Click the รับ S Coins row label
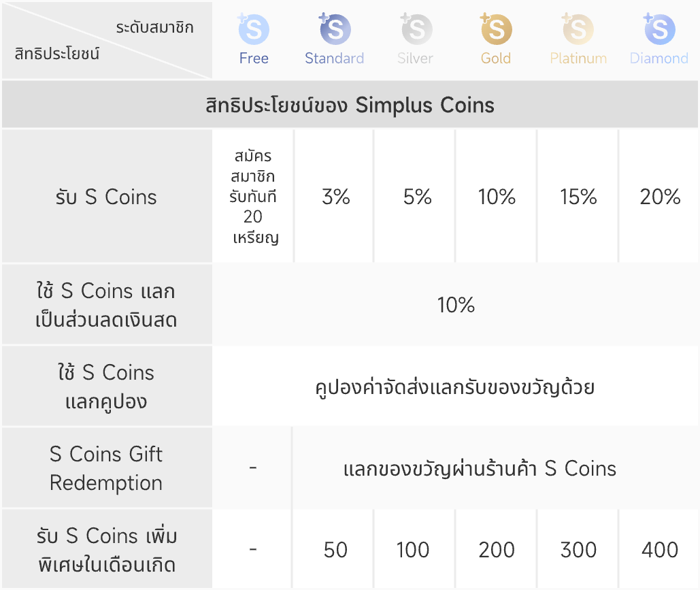This screenshot has height=590, width=700. click(106, 197)
